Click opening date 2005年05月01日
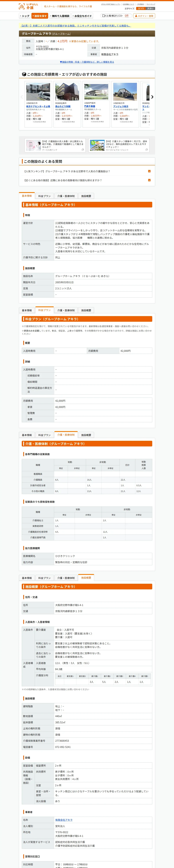This screenshot has height=868, width=174. [64, 282]
